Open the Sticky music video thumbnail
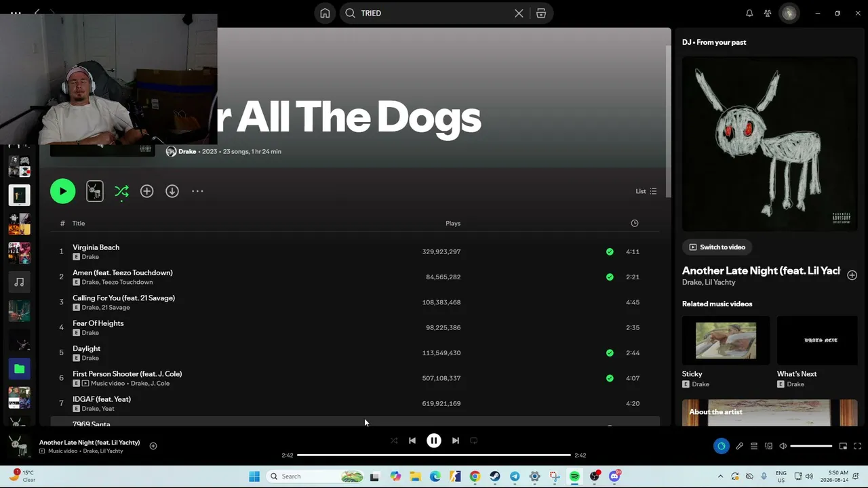This screenshot has height=488, width=868. pos(726,340)
